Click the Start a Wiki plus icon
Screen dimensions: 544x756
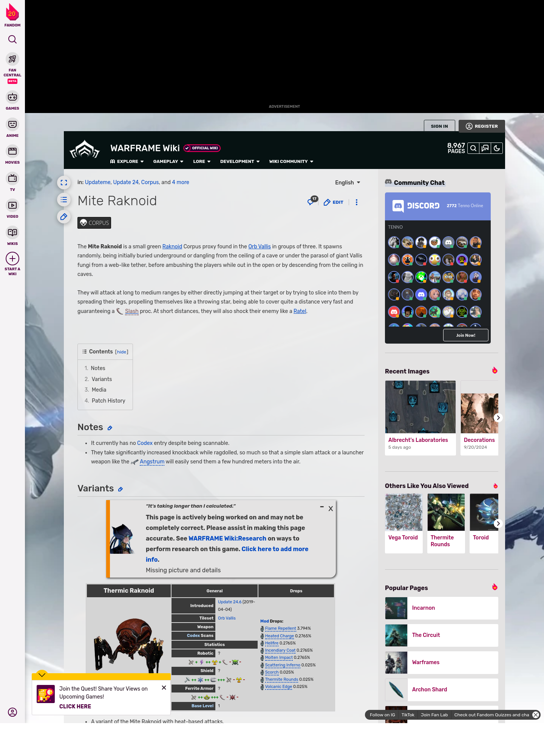pyautogui.click(x=12, y=259)
